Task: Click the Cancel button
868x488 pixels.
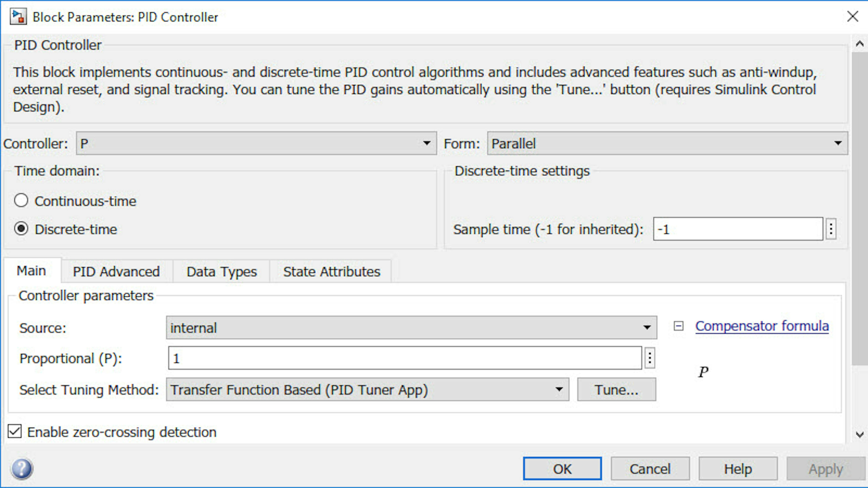Action: point(650,468)
